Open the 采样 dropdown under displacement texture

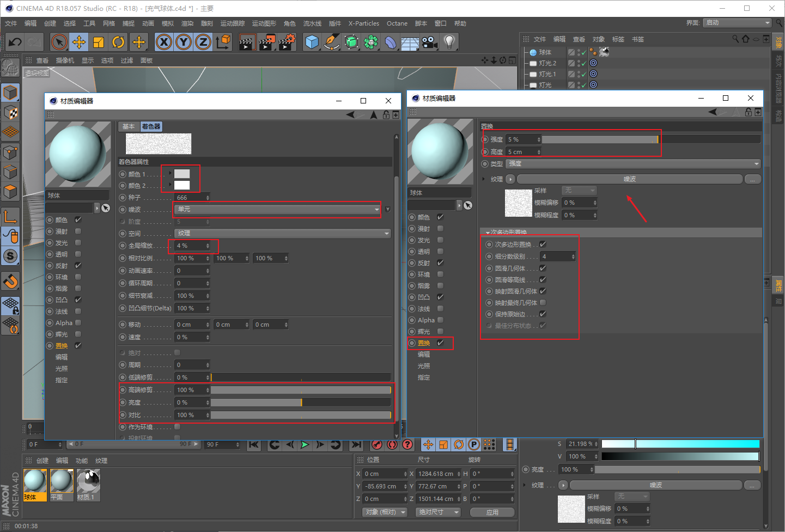[580, 191]
